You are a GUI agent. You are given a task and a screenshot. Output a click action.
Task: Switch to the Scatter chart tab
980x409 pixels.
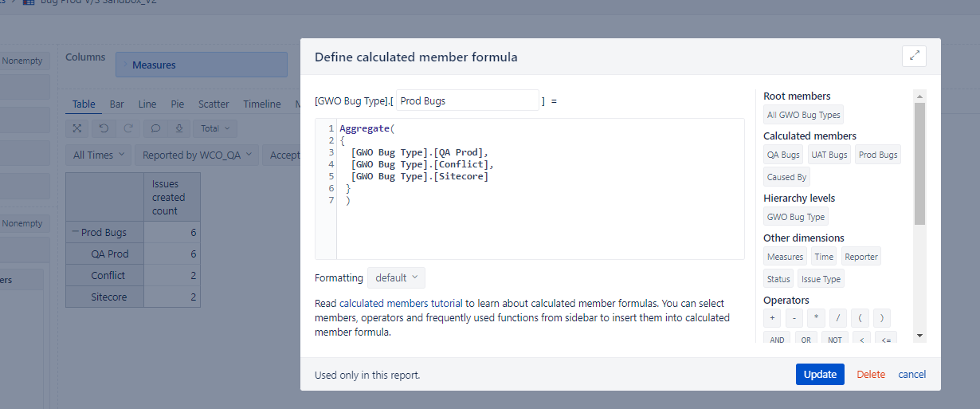(214, 104)
